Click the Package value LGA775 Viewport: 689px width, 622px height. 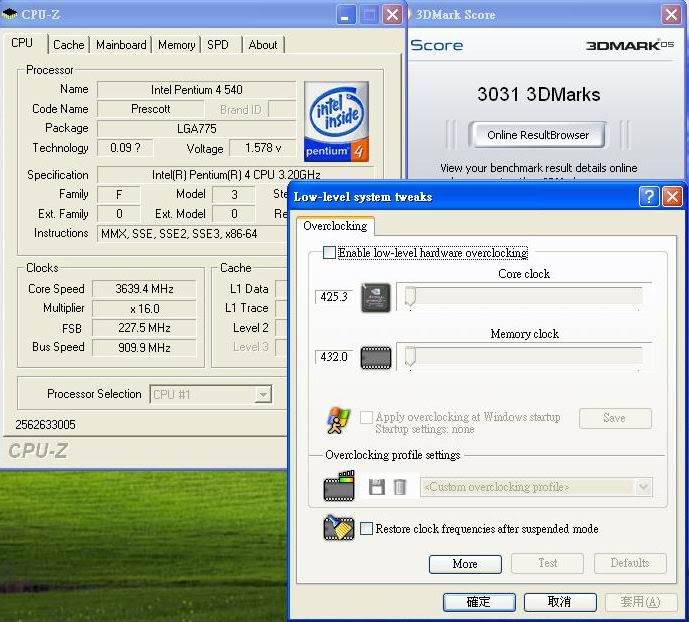click(x=196, y=129)
